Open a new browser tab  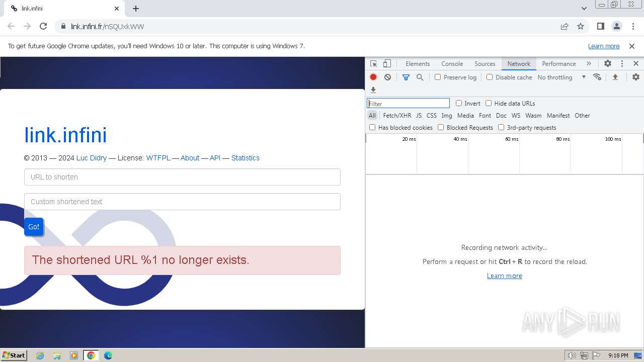click(x=136, y=9)
